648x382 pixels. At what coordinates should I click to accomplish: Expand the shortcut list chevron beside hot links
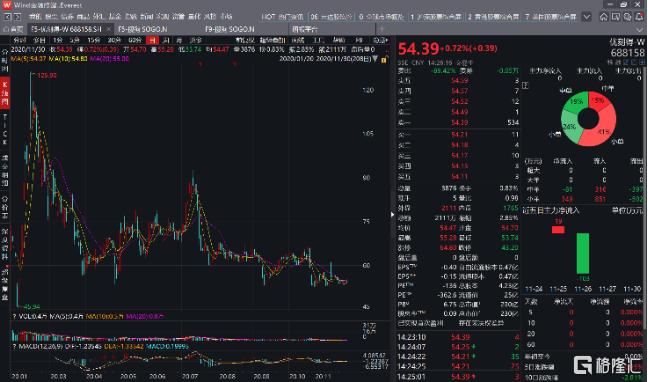tap(587, 17)
